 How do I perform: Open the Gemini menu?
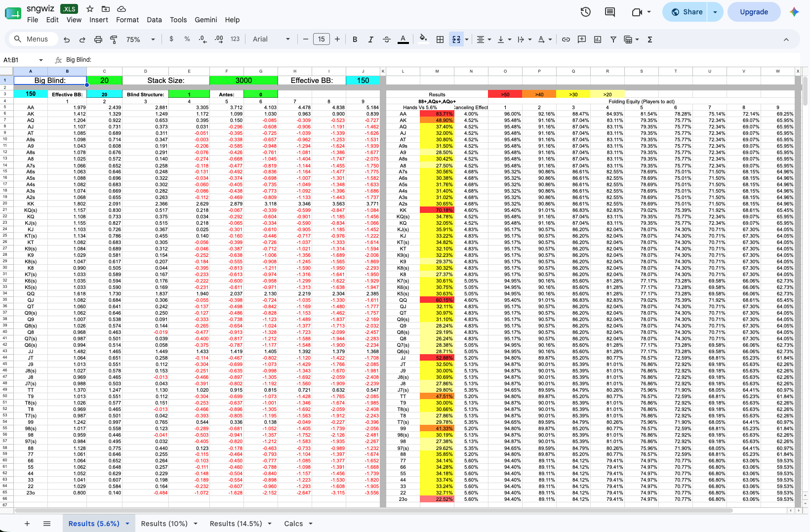point(206,20)
